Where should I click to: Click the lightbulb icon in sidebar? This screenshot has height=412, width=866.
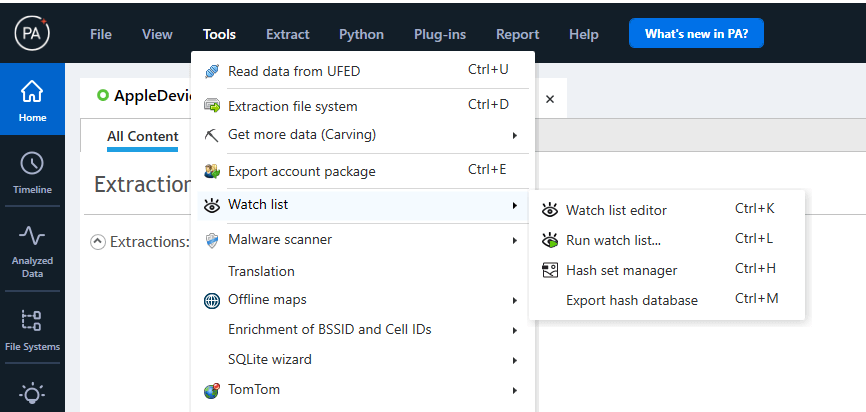click(32, 394)
